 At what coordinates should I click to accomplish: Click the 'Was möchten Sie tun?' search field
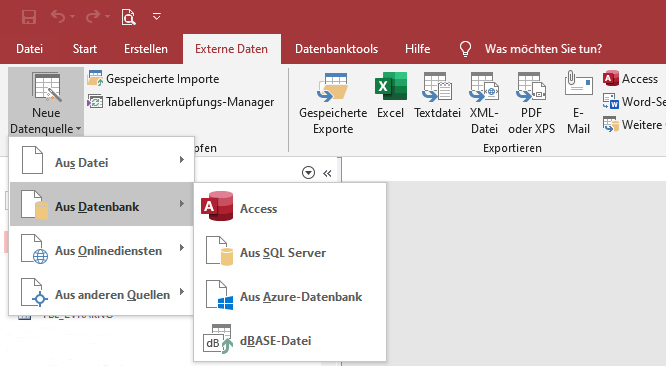click(x=543, y=49)
